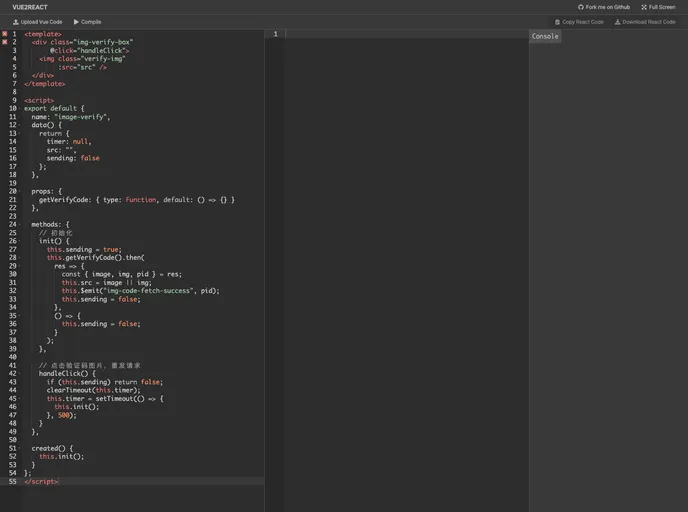Click @click="handleClick" attribute text
This screenshot has height=512, width=688.
tap(90, 50)
